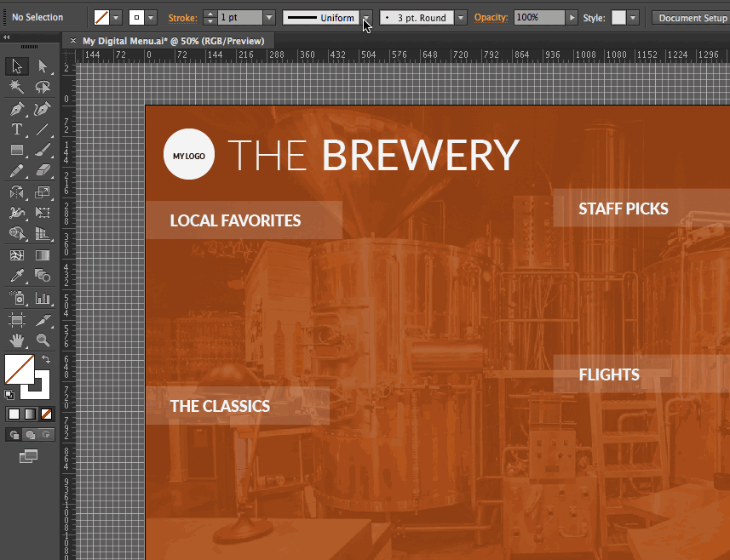Click the Document Setup button
The width and height of the screenshot is (730, 560).
coord(692,18)
